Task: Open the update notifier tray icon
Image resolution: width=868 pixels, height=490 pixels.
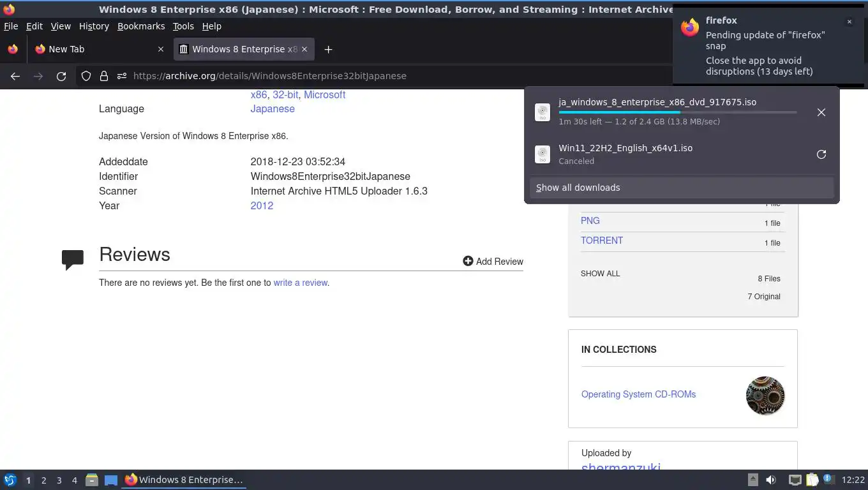Action: pos(828,479)
